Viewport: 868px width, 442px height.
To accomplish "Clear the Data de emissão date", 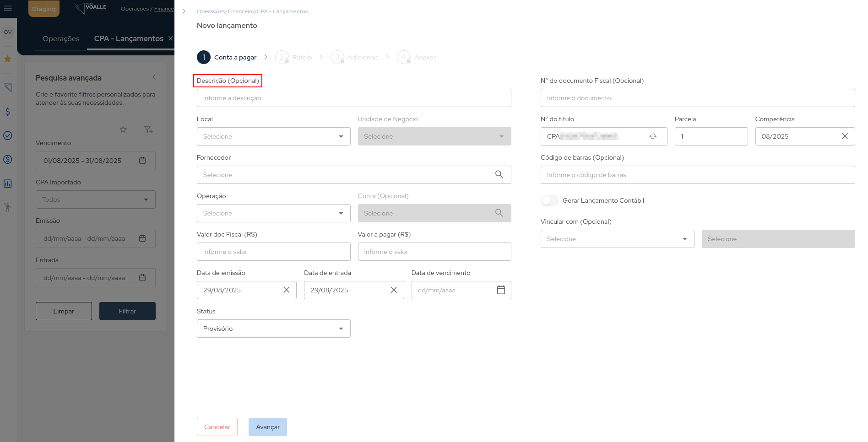I will coord(286,290).
